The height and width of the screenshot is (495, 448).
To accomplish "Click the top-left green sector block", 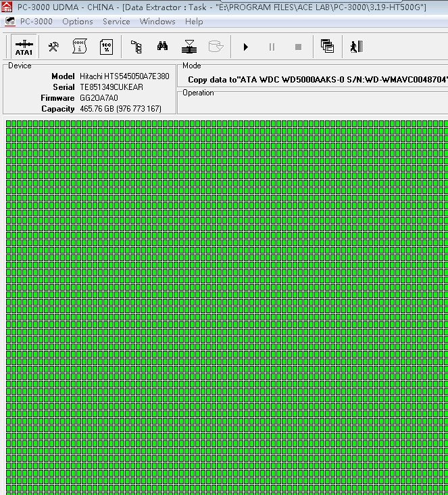I will (x=9, y=124).
